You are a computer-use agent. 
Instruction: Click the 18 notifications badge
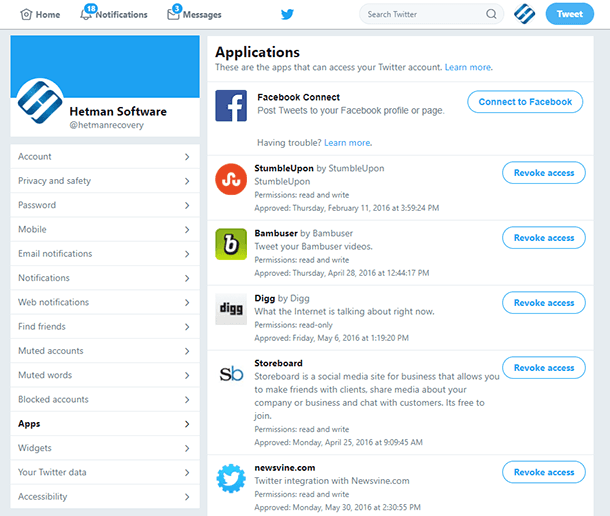[x=91, y=8]
